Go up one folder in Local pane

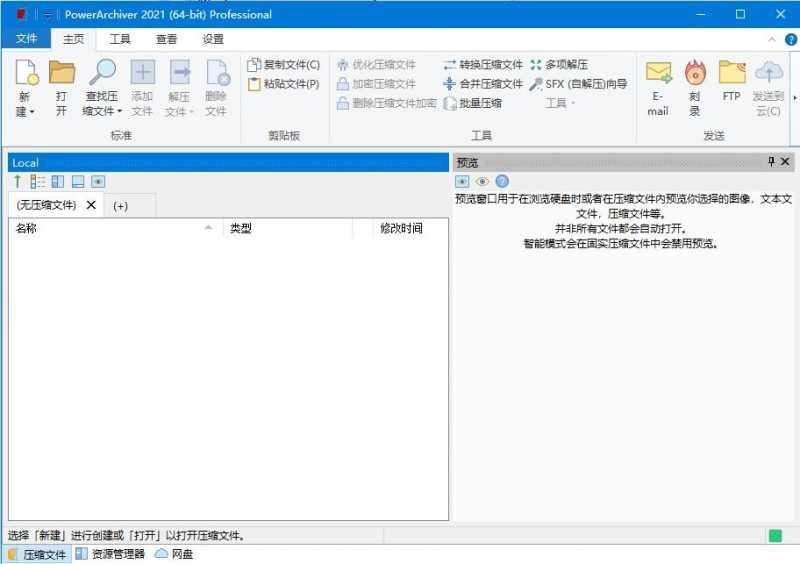click(x=18, y=181)
